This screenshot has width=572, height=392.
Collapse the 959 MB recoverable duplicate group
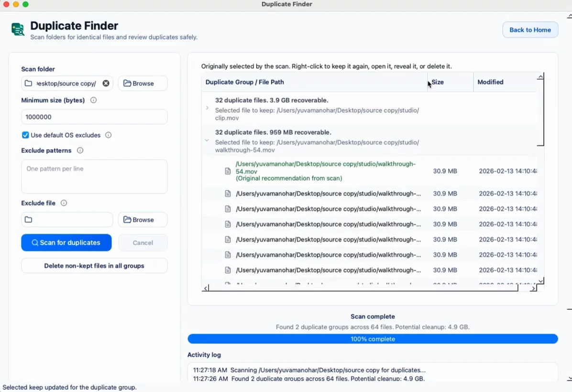pos(207,140)
